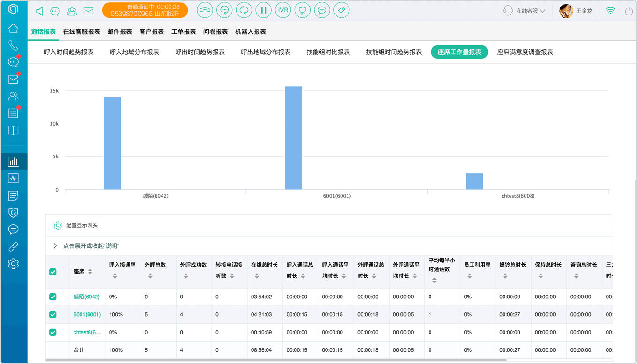Open agent link 戚陌(6042)
The image size is (637, 364).
pos(87,297)
